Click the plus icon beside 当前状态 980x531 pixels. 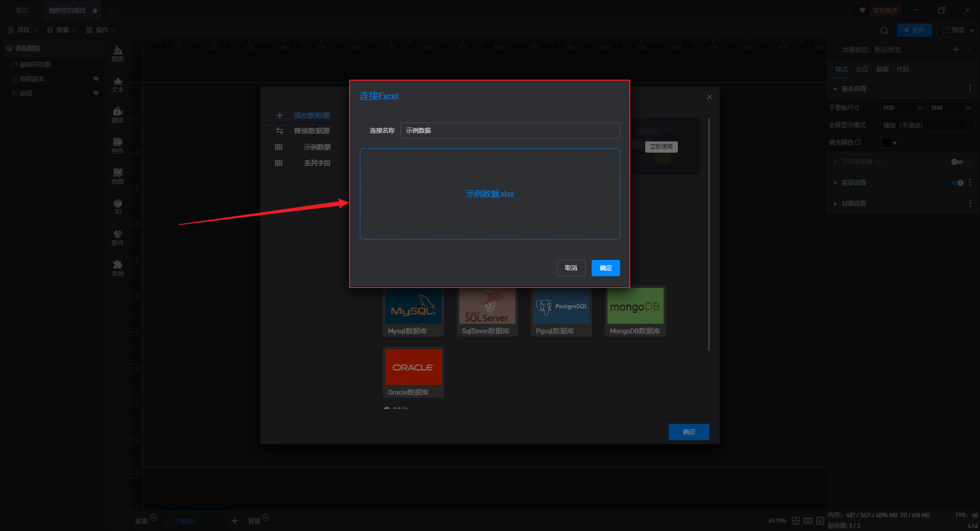(956, 50)
